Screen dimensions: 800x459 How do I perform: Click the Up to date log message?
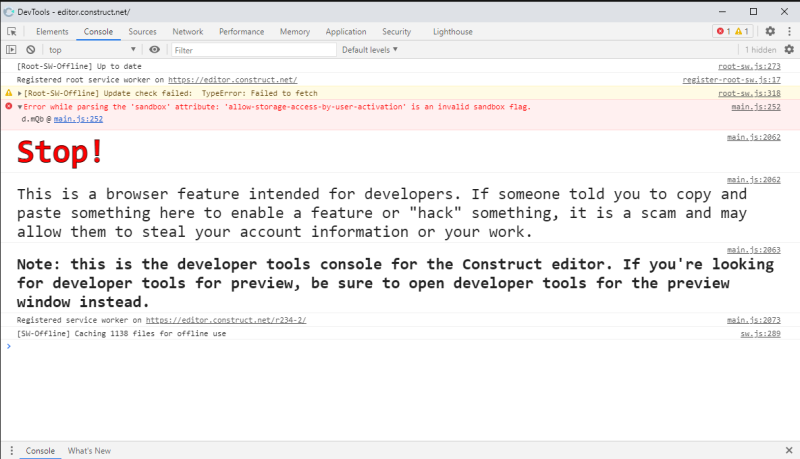point(79,66)
